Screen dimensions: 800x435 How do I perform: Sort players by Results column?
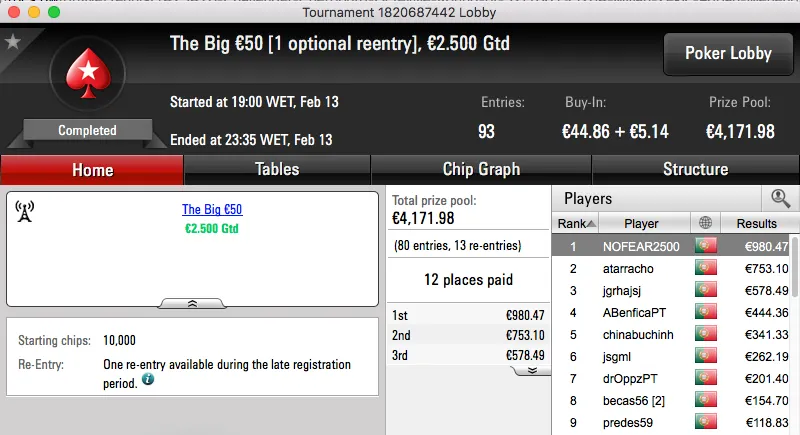(x=755, y=223)
